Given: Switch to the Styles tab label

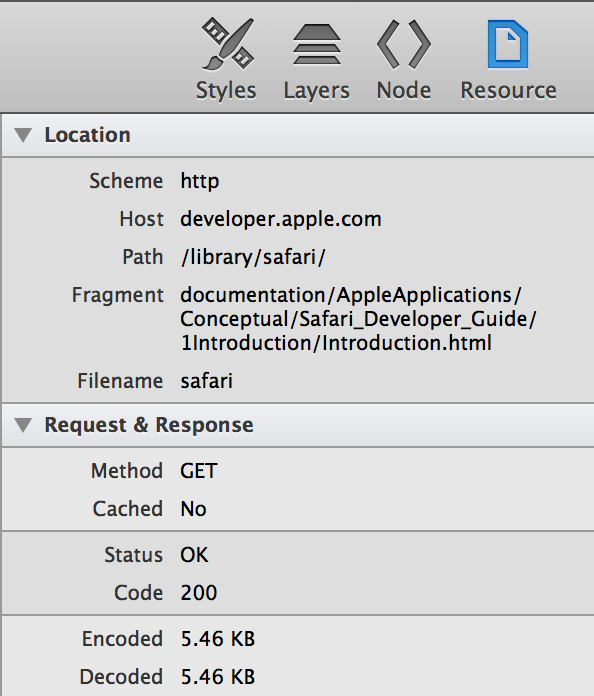Looking at the screenshot, I should [x=226, y=91].
